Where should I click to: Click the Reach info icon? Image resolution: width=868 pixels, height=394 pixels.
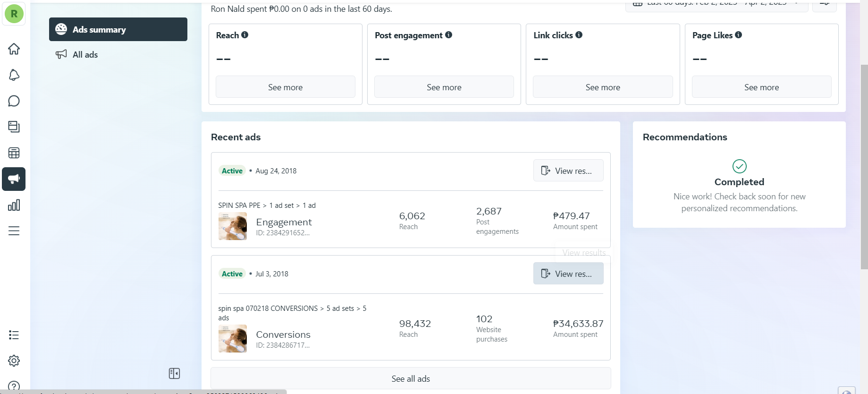tap(244, 35)
